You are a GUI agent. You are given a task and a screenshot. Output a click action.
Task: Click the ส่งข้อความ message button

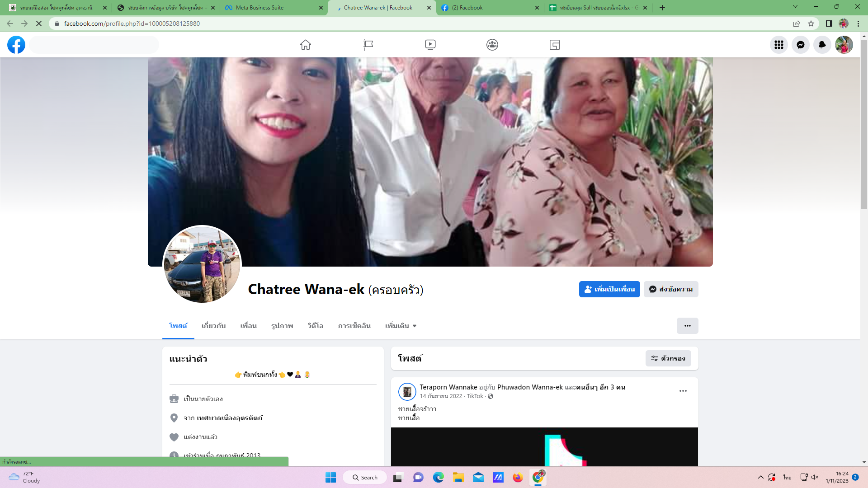tap(671, 289)
